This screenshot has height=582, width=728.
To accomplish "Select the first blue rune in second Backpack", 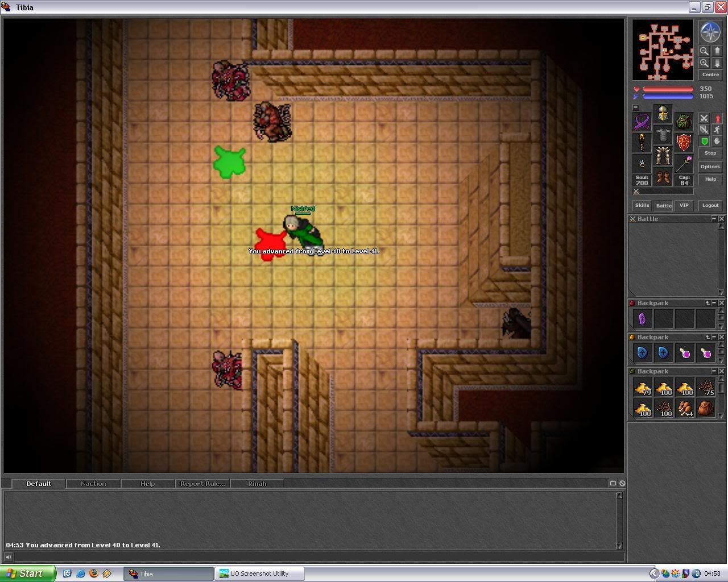I will point(642,353).
